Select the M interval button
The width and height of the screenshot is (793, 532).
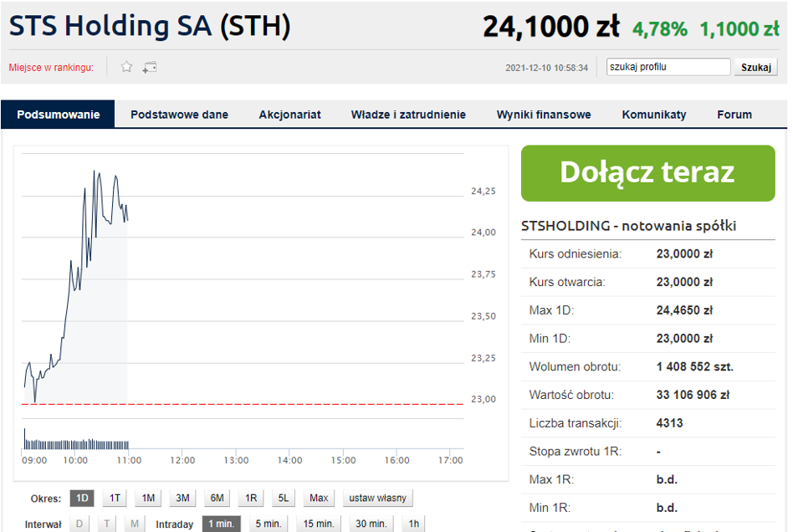point(135,524)
